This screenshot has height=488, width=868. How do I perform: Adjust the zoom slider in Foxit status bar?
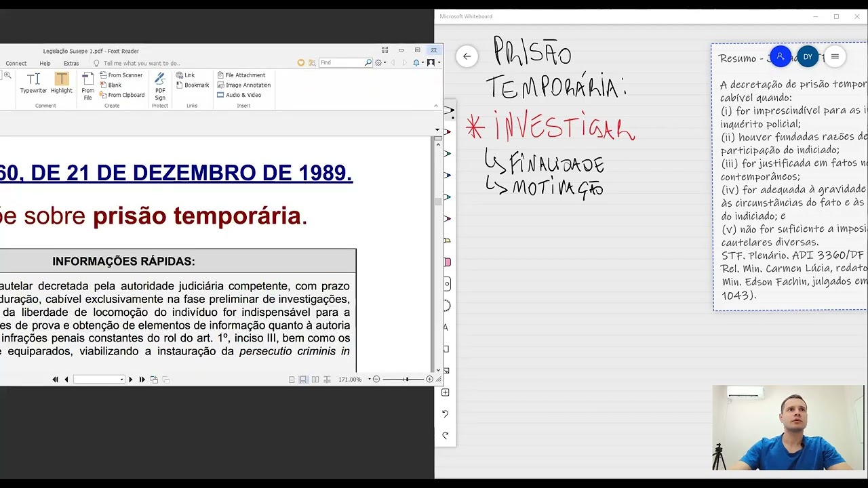(x=407, y=380)
